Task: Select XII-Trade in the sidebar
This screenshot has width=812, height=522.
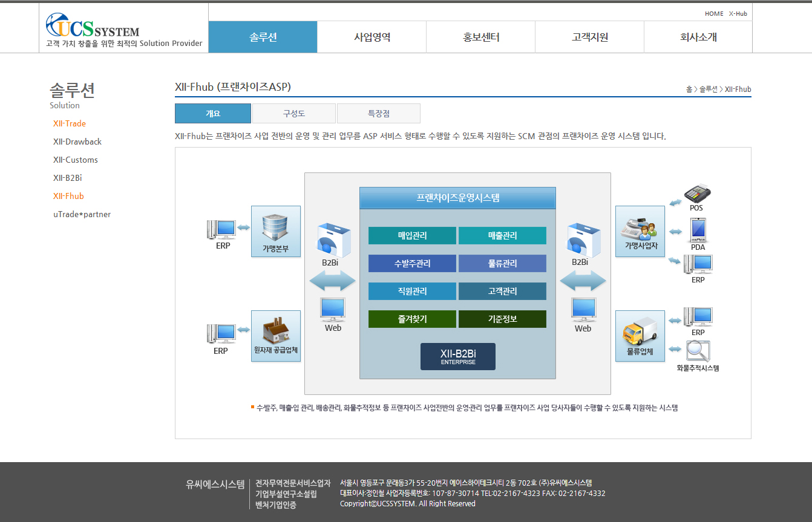Action: (70, 123)
